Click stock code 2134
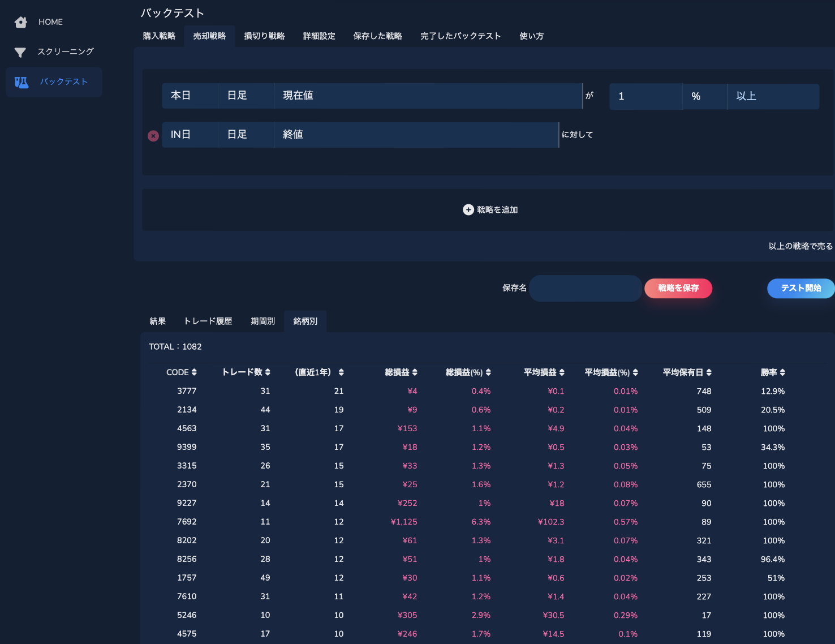835x644 pixels. (x=187, y=410)
